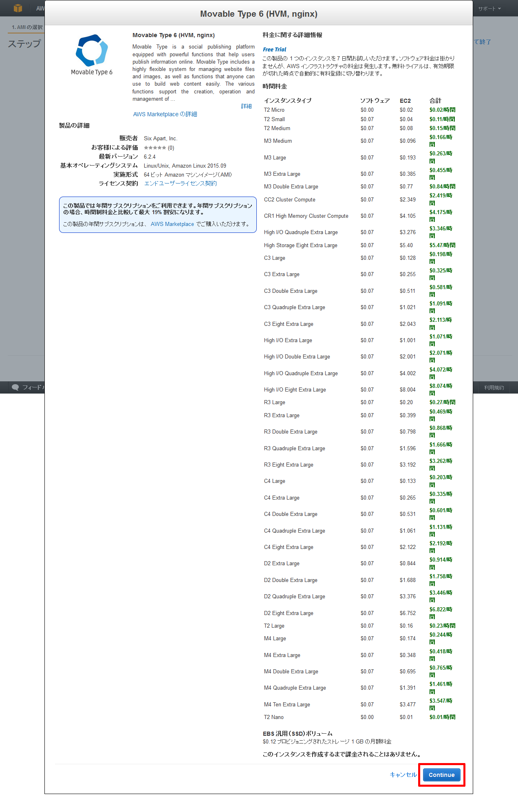Click the T2 Micro instance type row
The width and height of the screenshot is (518, 812).
(x=359, y=110)
